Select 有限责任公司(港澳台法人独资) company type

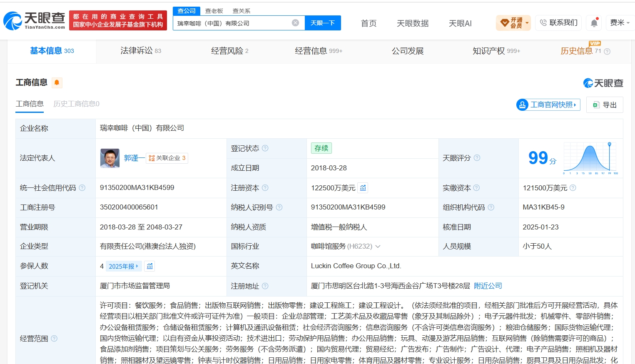148,247
